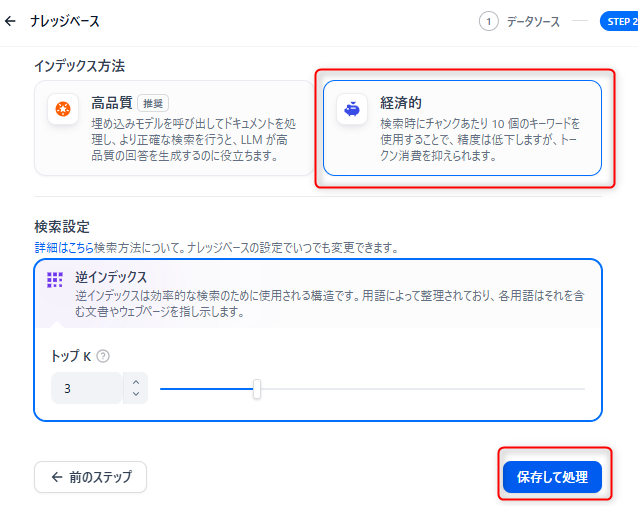Click the orange 高品質 icon
The image size is (638, 506).
(63, 109)
